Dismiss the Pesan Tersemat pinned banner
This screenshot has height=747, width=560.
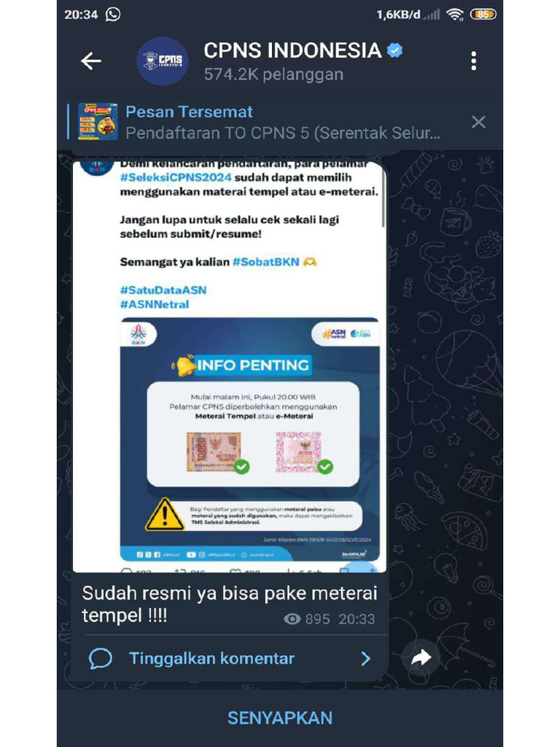point(478,122)
